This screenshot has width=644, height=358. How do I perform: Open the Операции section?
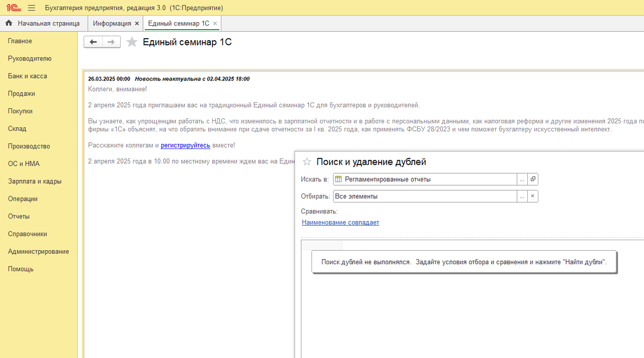pos(23,199)
